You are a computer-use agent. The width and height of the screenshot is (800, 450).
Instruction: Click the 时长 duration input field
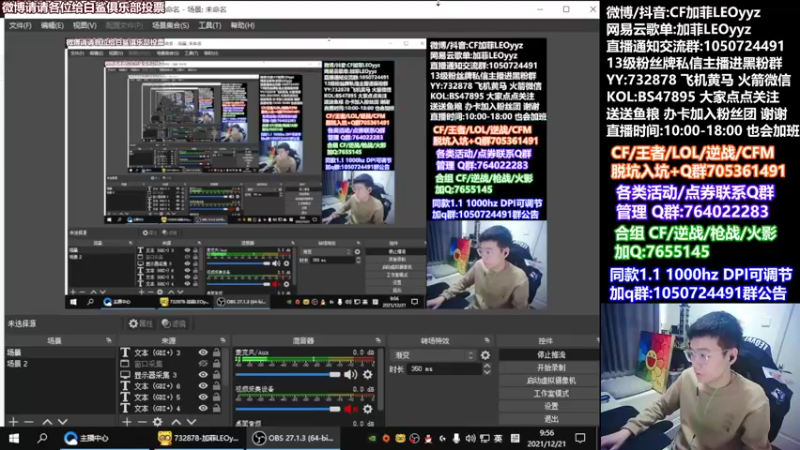[444, 368]
